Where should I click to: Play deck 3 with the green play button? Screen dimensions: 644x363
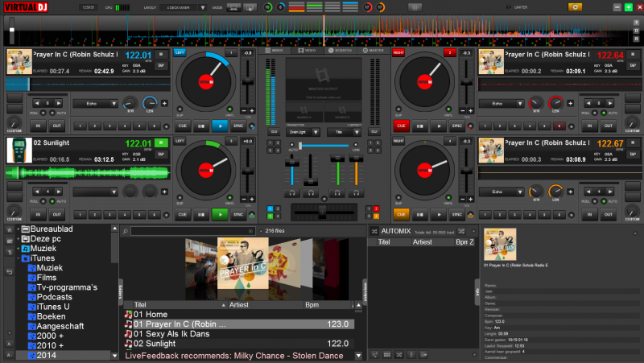(220, 214)
